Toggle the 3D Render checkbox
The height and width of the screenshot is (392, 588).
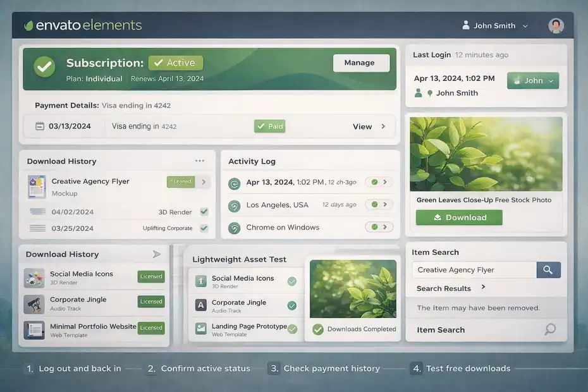pos(204,212)
